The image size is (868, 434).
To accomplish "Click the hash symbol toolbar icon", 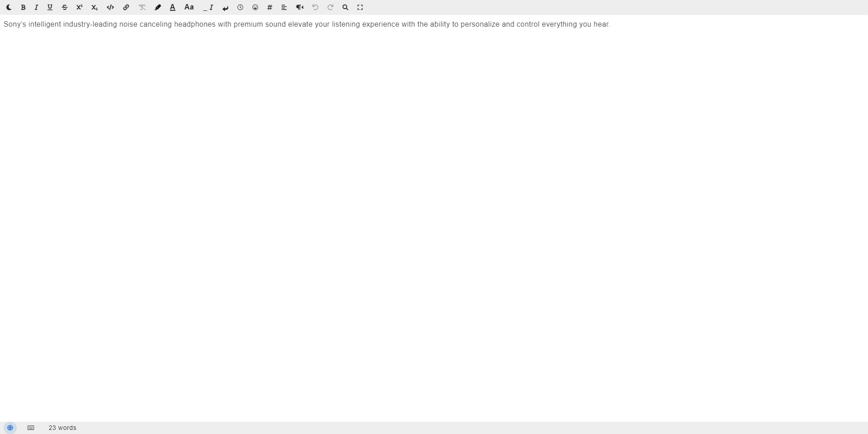I will click(x=269, y=7).
